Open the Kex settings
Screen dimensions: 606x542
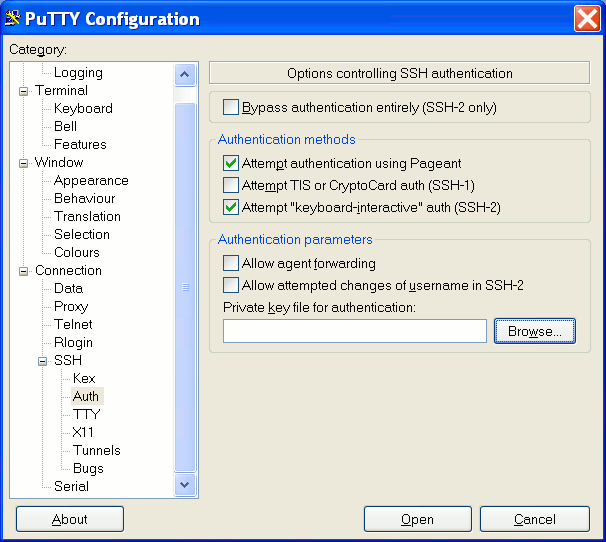(x=84, y=378)
